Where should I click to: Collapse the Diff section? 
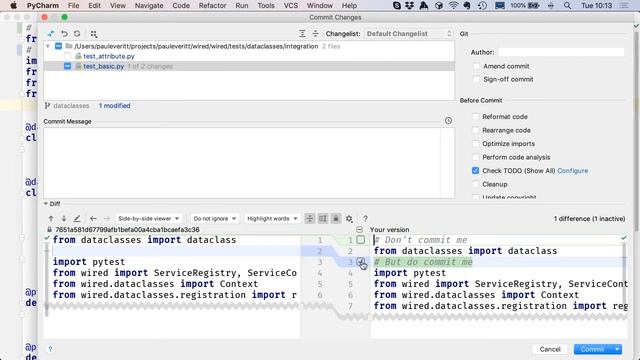click(x=46, y=204)
